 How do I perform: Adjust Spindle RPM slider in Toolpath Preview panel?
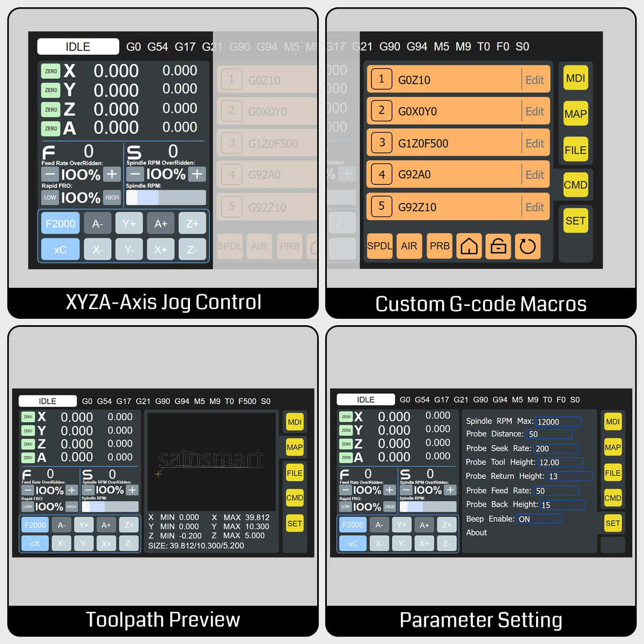110,507
